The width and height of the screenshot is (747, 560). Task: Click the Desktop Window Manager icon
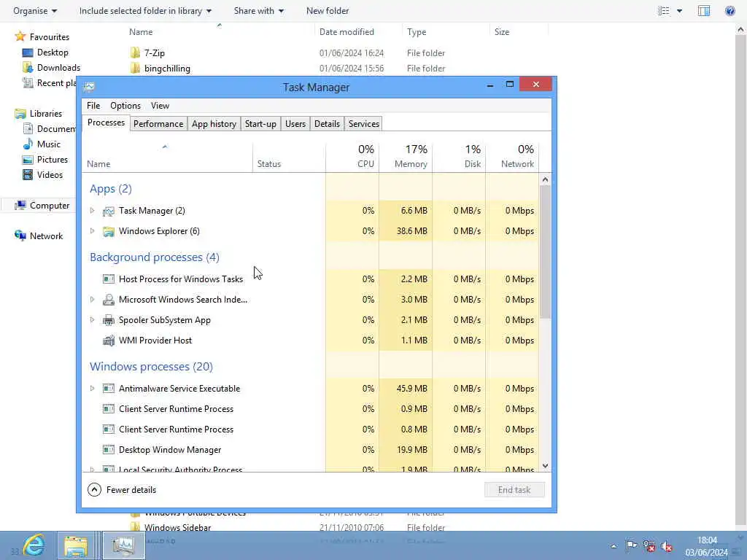click(109, 449)
